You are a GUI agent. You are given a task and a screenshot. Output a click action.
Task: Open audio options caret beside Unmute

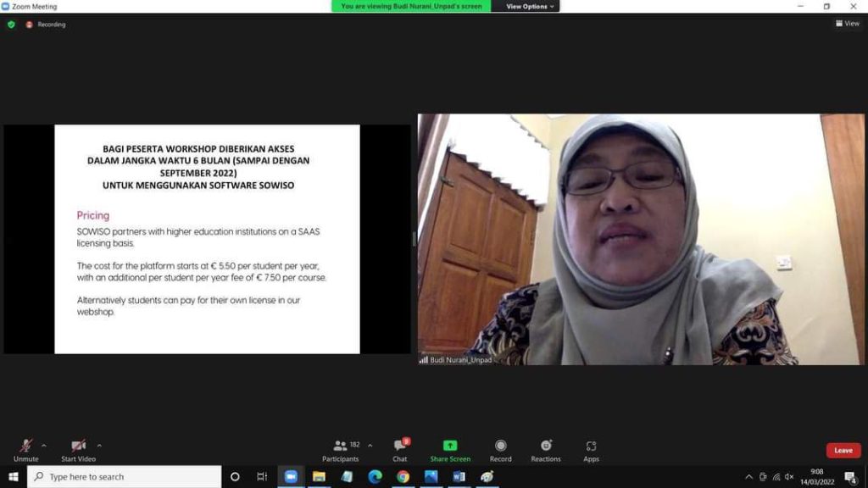(x=44, y=446)
